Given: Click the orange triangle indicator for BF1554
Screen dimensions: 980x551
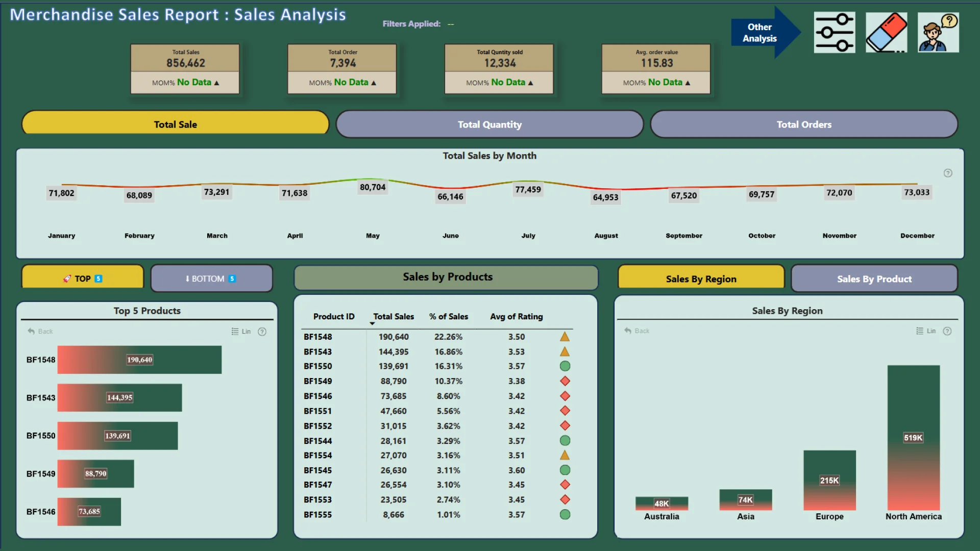Looking at the screenshot, I should pos(565,455).
